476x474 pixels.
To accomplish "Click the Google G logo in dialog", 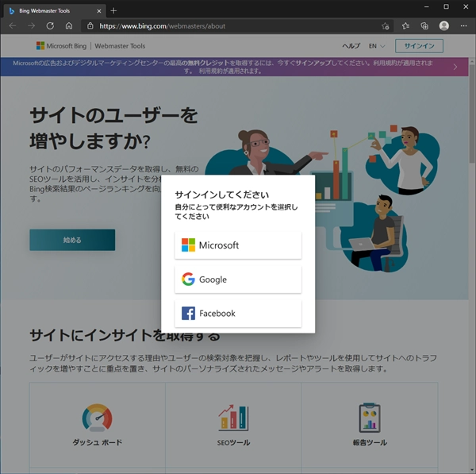I will point(188,279).
